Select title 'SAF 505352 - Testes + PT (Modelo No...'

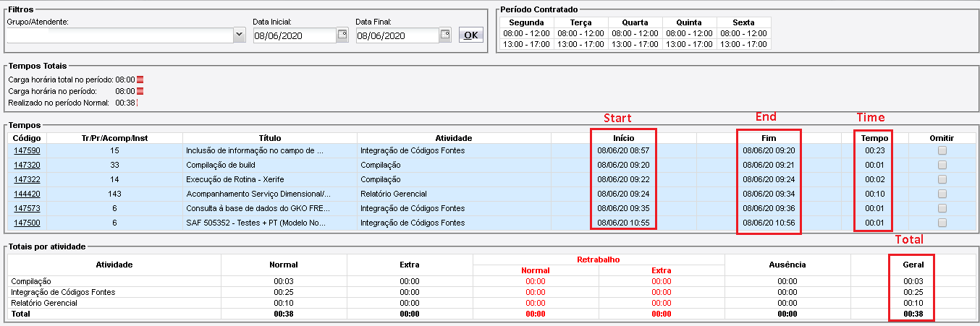pyautogui.click(x=257, y=223)
